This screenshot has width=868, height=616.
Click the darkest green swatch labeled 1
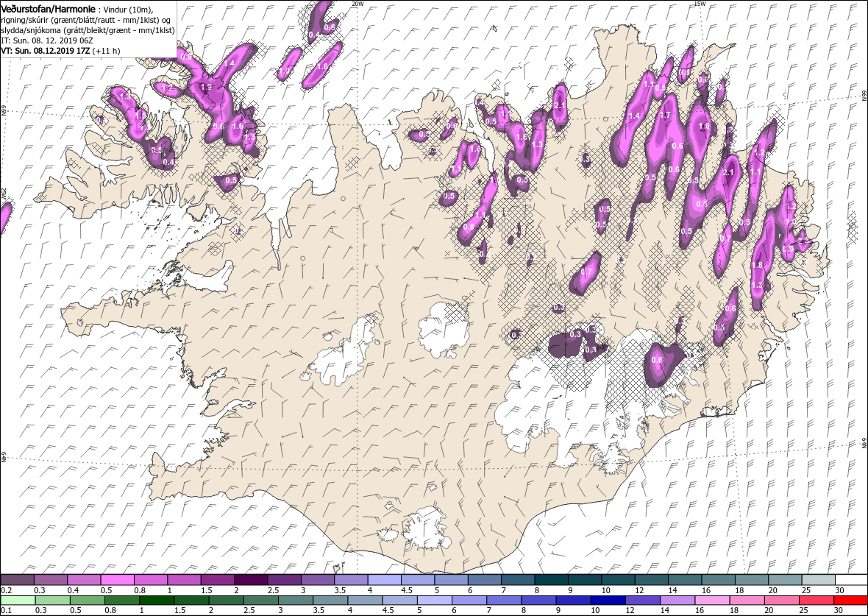156,601
